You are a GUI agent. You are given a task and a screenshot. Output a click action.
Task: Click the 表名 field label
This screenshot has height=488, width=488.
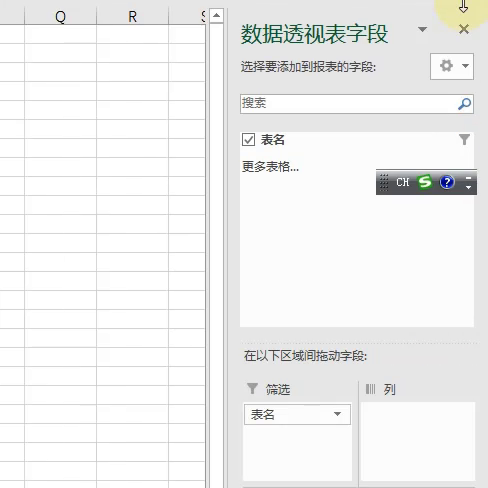pyautogui.click(x=272, y=140)
